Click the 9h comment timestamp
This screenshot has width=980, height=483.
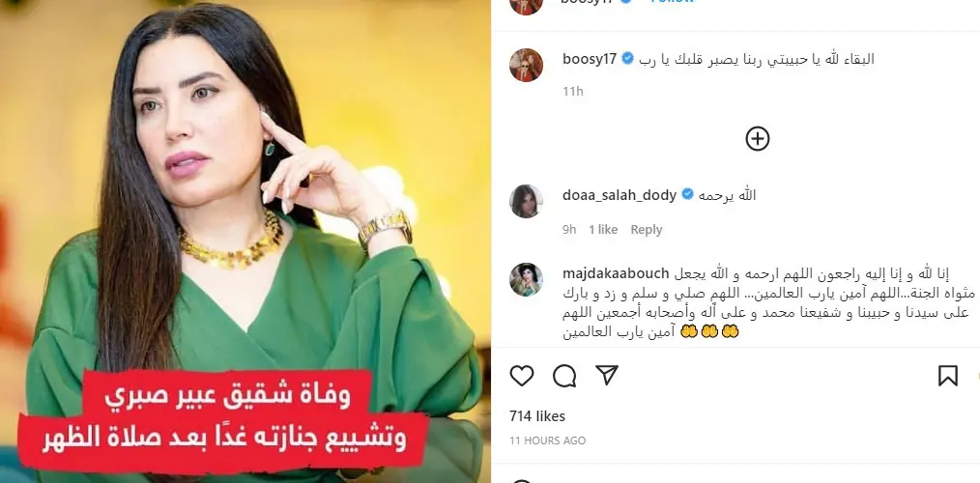(x=568, y=229)
